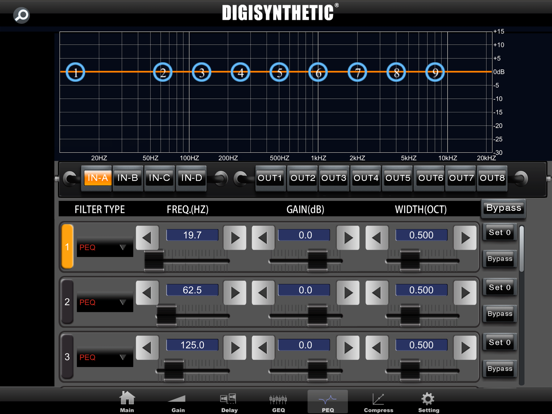Click band 1 Set 0 button
This screenshot has width=552, height=414.
(500, 232)
